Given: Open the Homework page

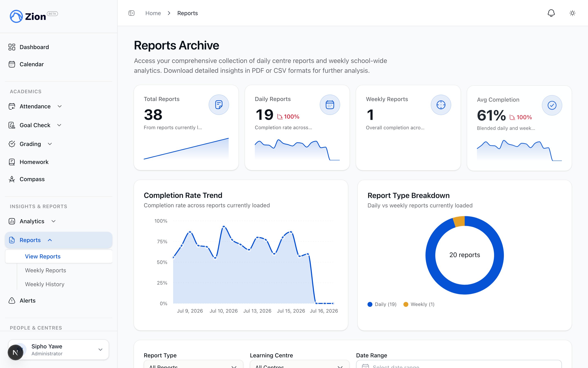Looking at the screenshot, I should point(59,162).
